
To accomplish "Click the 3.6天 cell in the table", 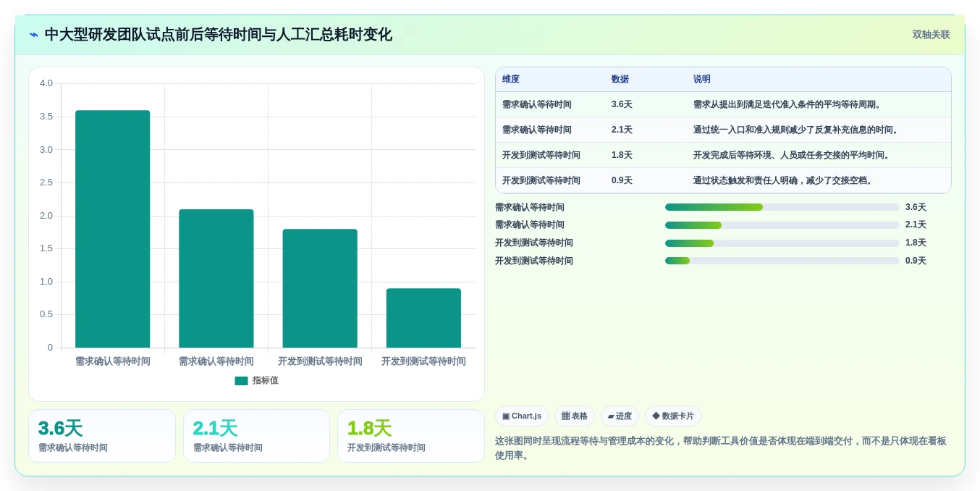I will pos(622,104).
